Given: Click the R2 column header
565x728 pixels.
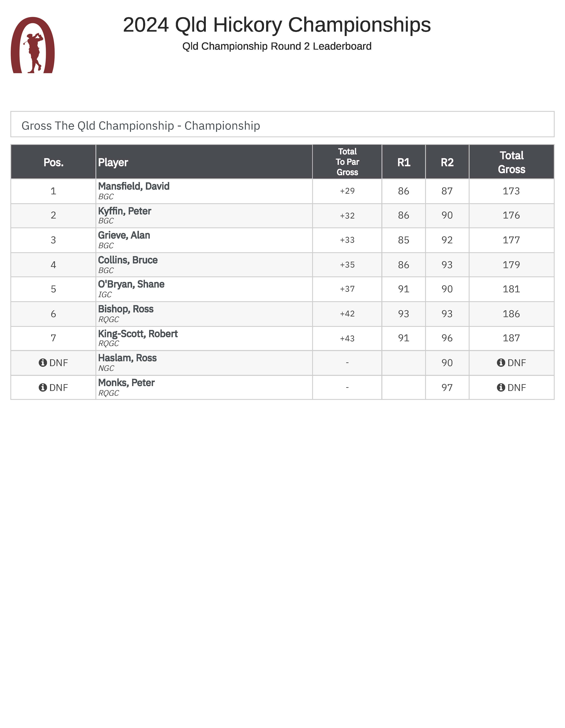Looking at the screenshot, I should [x=447, y=162].
